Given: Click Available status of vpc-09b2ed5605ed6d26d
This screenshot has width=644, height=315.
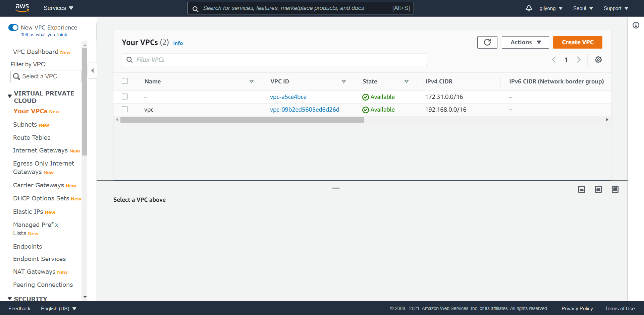Looking at the screenshot, I should (x=378, y=110).
